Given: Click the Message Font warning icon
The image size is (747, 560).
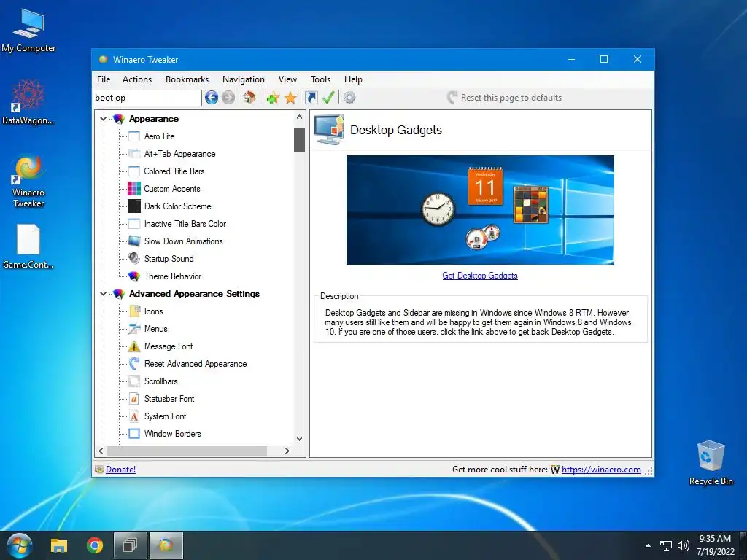Looking at the screenshot, I should pos(134,346).
